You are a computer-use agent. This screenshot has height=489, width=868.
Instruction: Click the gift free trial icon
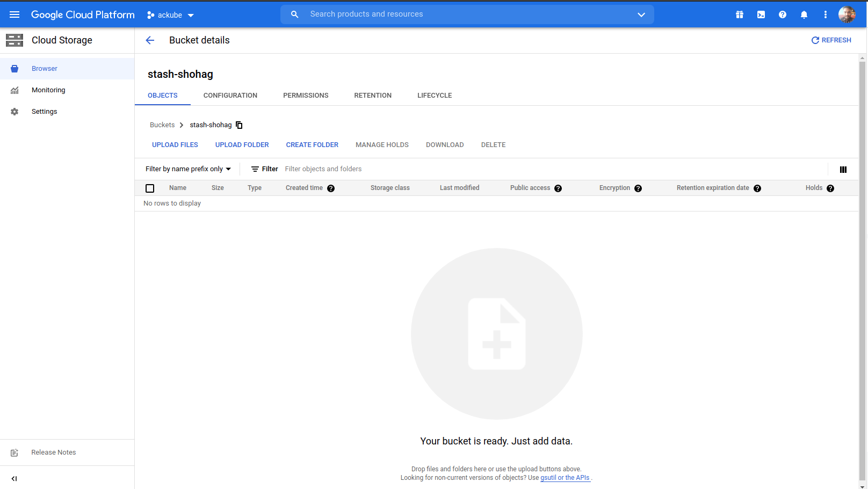coord(740,14)
